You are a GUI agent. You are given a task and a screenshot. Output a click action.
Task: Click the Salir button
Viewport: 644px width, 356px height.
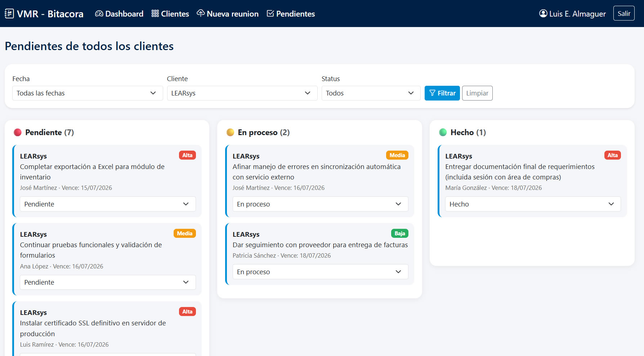pos(624,13)
